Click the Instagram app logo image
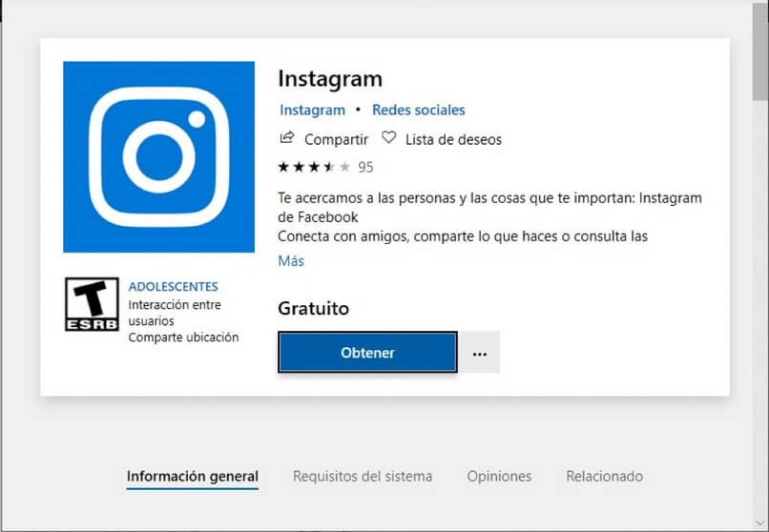The height and width of the screenshot is (532, 769). click(x=159, y=156)
